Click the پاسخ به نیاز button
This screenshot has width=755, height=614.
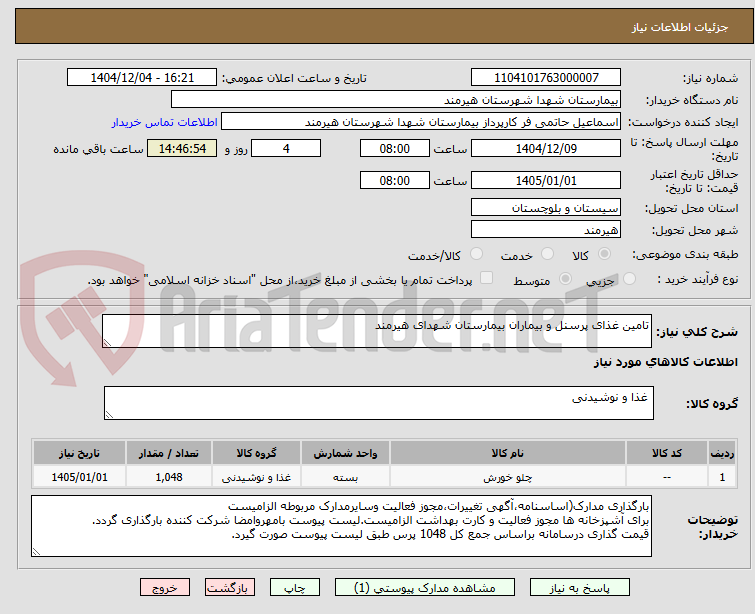(x=580, y=588)
